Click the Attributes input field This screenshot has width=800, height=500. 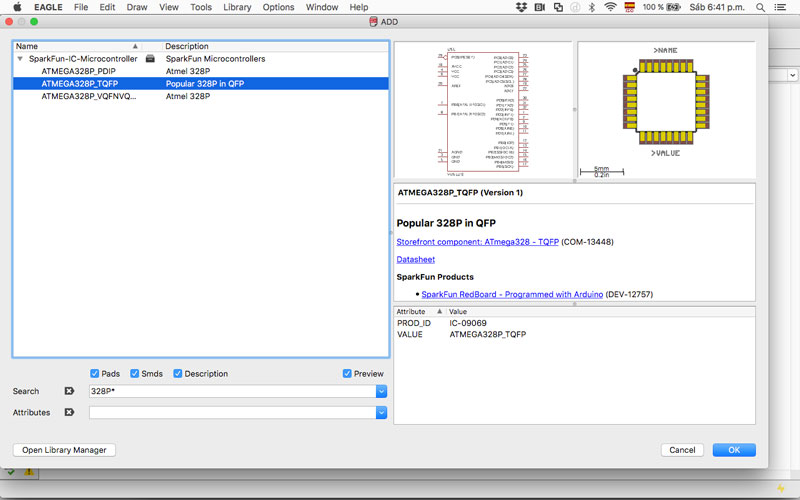tap(233, 412)
